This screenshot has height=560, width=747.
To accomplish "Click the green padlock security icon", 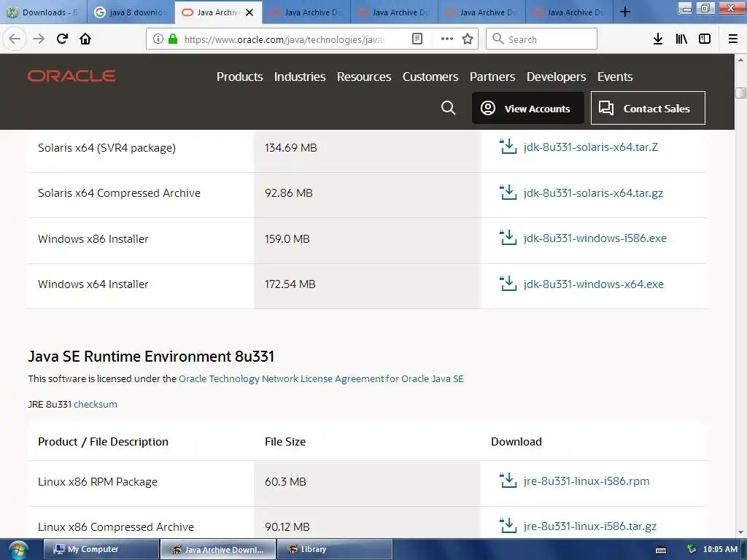I will [x=173, y=39].
